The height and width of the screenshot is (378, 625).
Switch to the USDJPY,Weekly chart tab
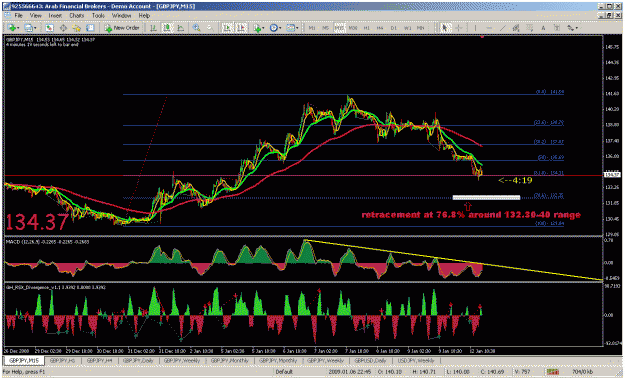[x=416, y=361]
